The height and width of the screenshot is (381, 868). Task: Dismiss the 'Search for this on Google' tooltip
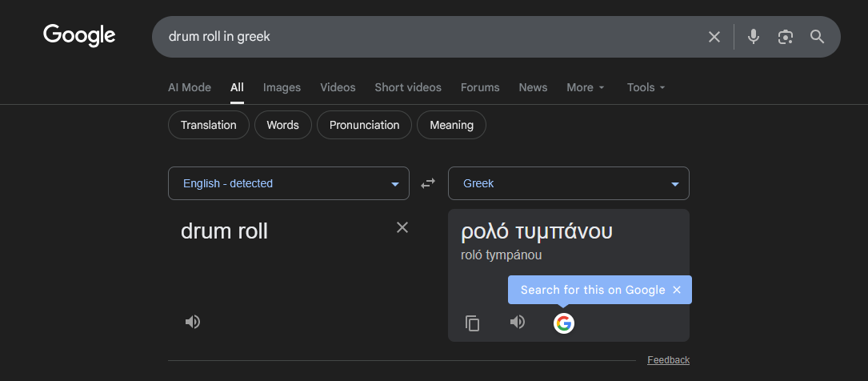coord(677,290)
